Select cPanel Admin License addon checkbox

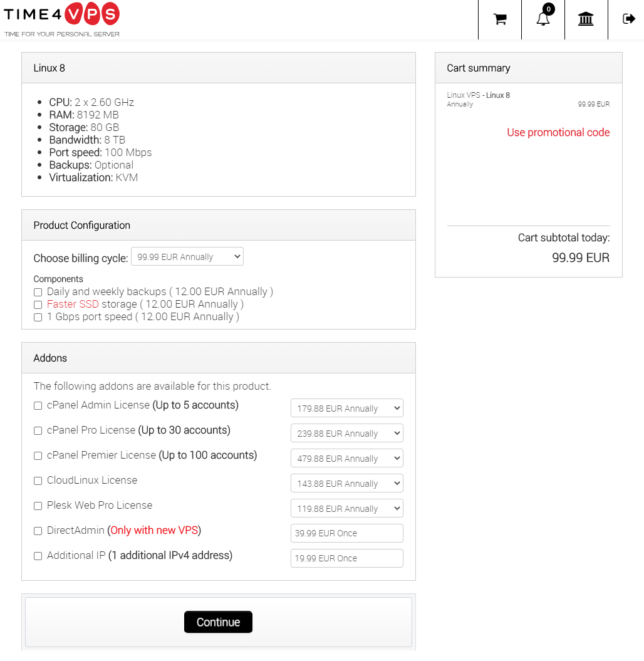click(38, 405)
